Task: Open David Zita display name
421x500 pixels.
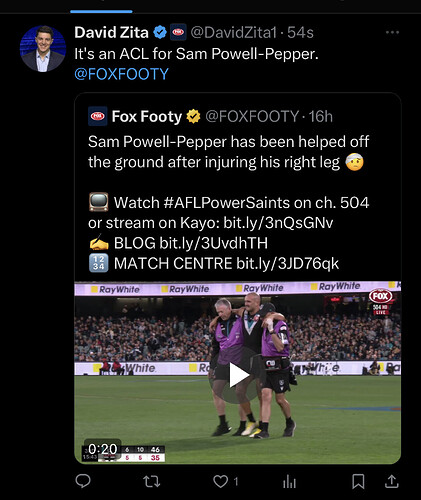Action: tap(111, 32)
